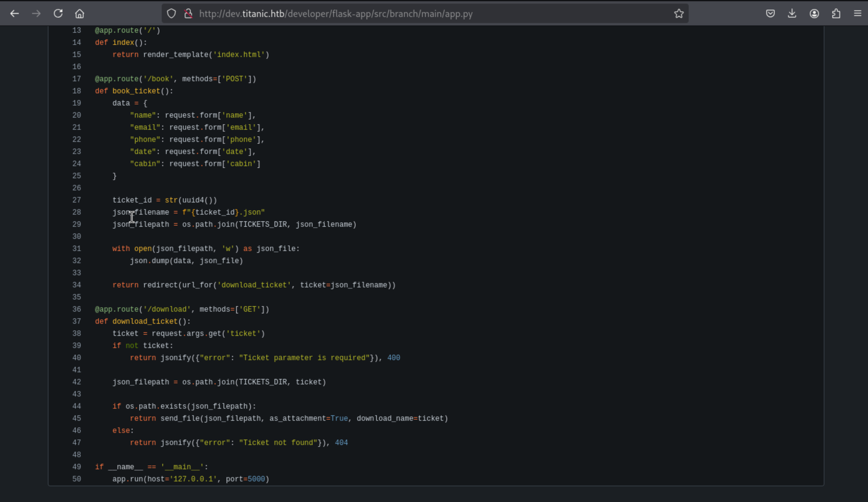Click line number 50
Screen dimensions: 868x502
76,479
